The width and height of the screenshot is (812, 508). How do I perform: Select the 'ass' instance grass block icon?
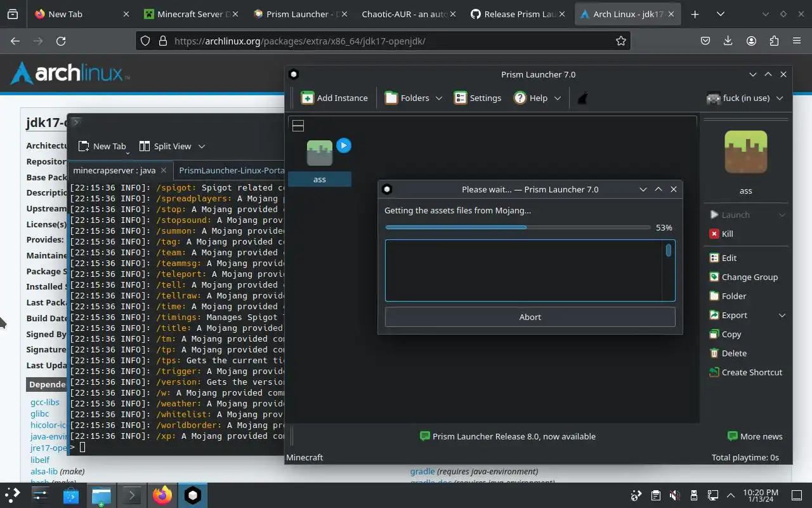[x=320, y=153]
